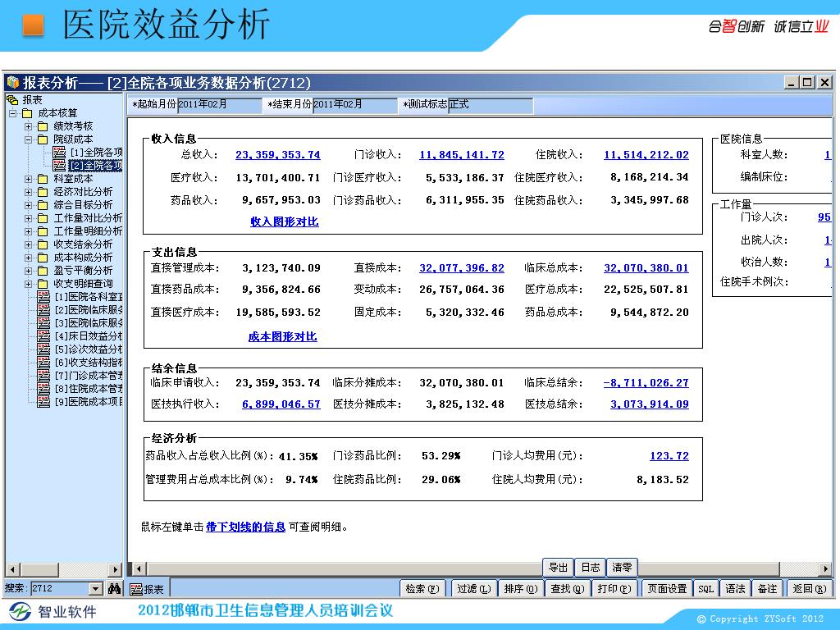Click folder icon of 科室成本
This screenshot has height=630, width=840.
coord(43,179)
